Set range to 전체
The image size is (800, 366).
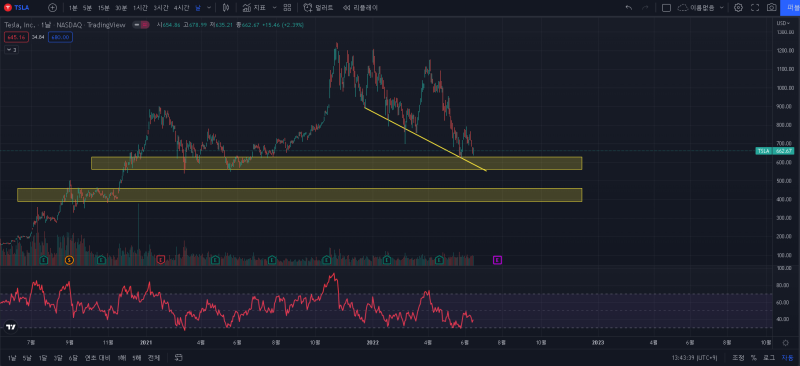pyautogui.click(x=153, y=358)
